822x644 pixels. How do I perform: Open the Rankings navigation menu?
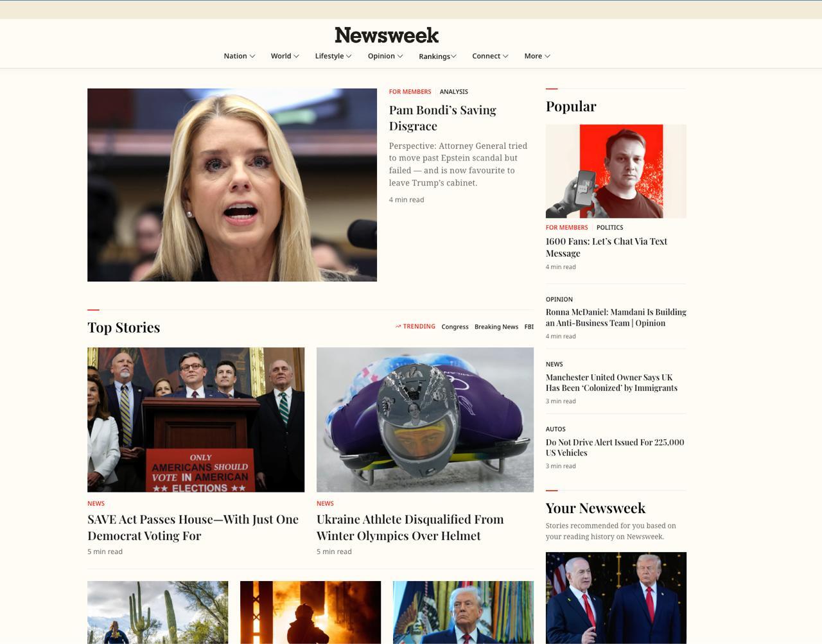(437, 57)
